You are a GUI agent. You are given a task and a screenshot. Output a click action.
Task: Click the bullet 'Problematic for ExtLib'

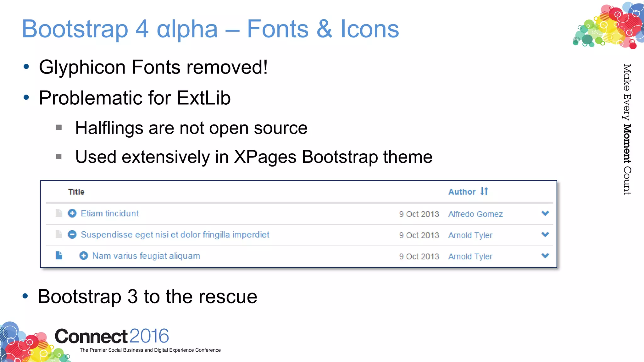tap(135, 98)
